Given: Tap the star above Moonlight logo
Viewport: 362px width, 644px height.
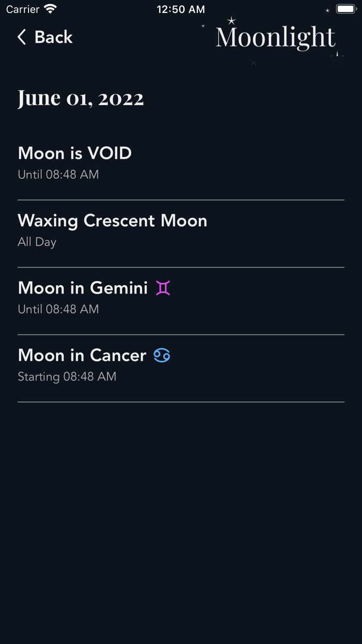Looking at the screenshot, I should [231, 21].
